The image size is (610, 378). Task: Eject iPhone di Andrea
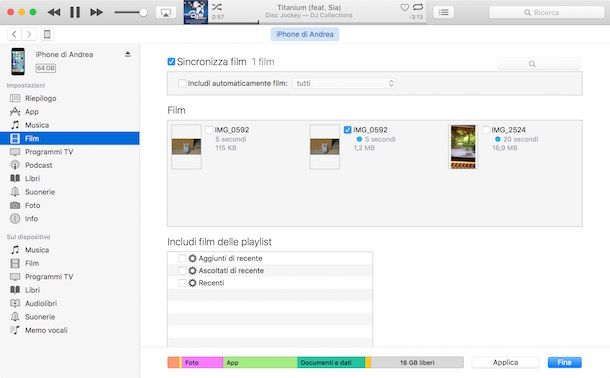pos(128,54)
